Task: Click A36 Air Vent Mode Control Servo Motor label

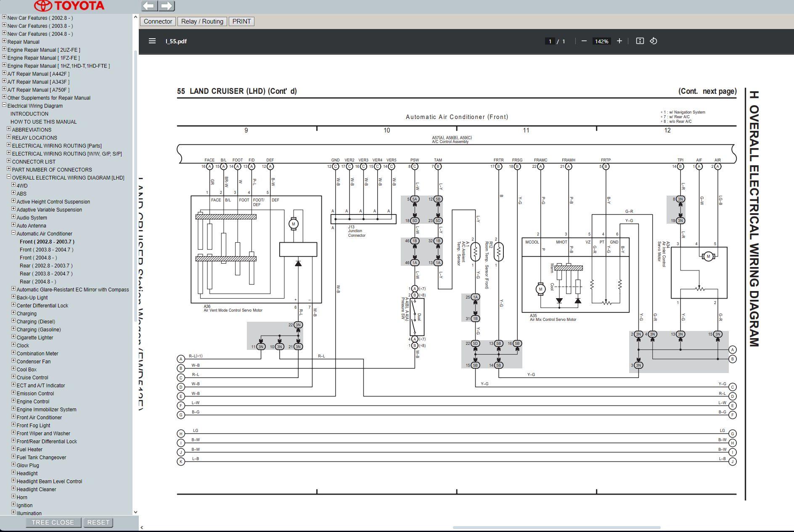Action: [x=233, y=309]
